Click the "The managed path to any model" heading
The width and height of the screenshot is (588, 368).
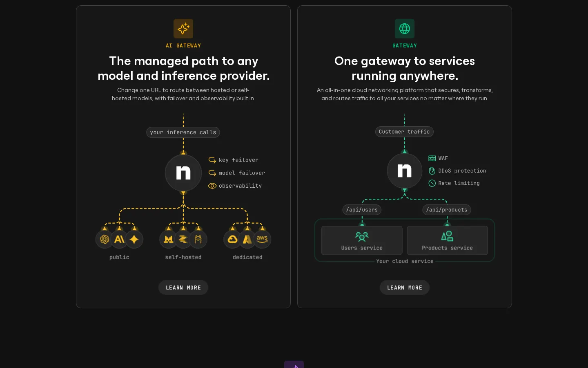183,68
